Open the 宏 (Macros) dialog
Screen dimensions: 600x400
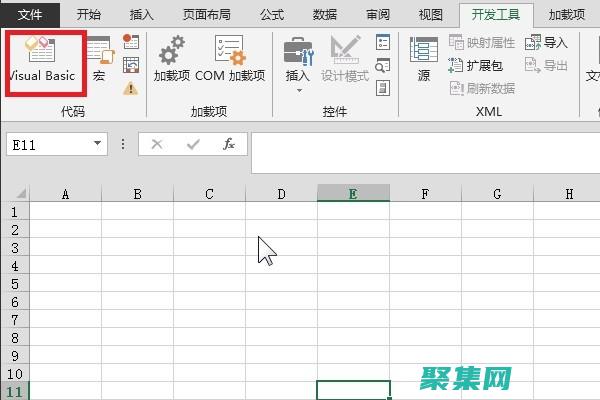coord(101,58)
